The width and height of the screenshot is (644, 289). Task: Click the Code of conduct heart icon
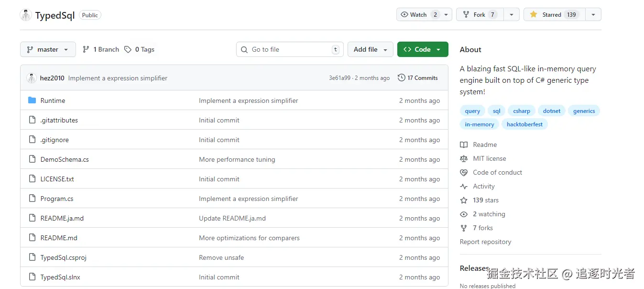click(464, 172)
